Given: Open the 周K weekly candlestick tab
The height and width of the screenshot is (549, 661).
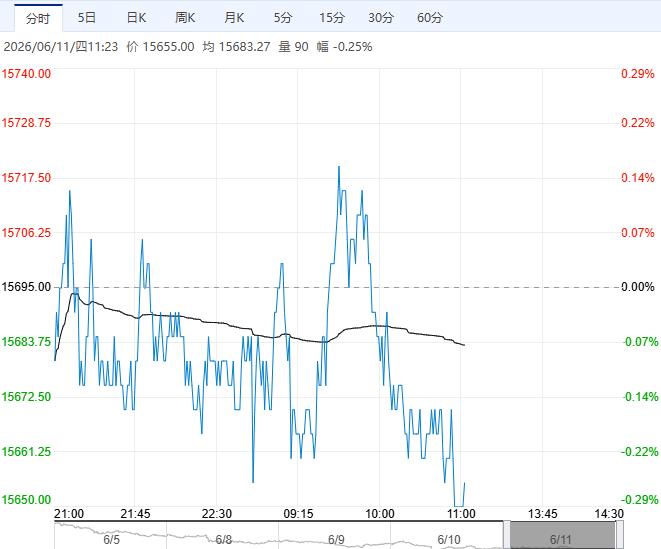Looking at the screenshot, I should click(x=185, y=18).
